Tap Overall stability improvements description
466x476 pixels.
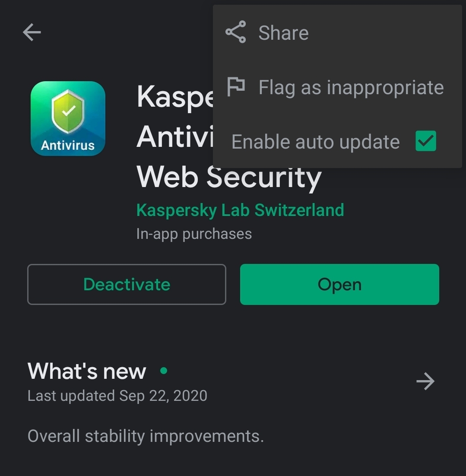[x=146, y=436]
